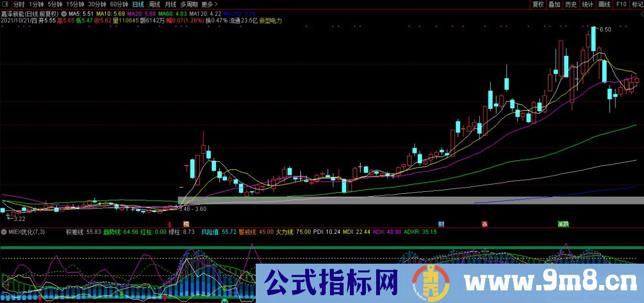Screen dimensions: 644x303
Task: Click the 绿柱: 8.73 value
Action: 182,232
